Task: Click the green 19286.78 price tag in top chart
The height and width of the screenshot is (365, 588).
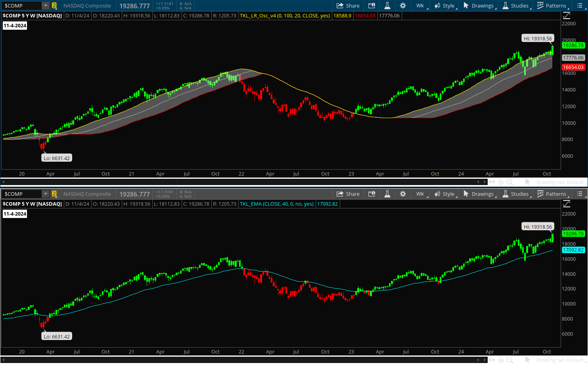Action: coord(573,45)
